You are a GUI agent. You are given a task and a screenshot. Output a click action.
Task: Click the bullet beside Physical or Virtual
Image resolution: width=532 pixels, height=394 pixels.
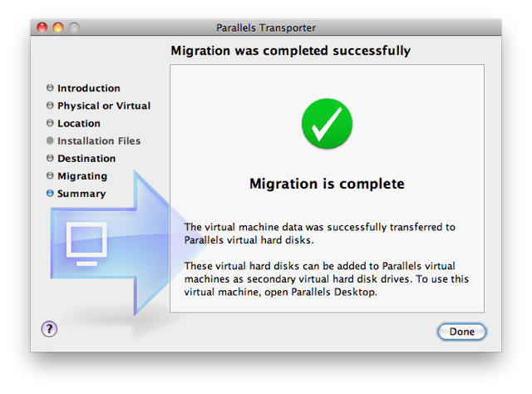pos(50,106)
